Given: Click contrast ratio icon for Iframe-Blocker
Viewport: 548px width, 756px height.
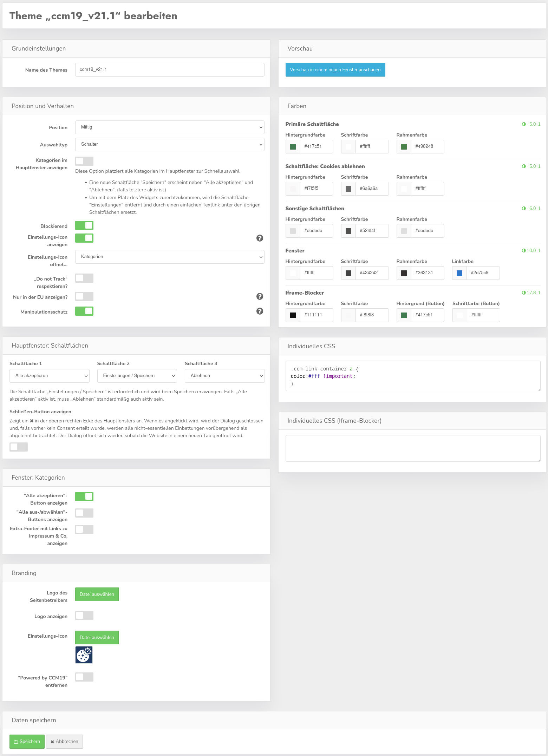Looking at the screenshot, I should pos(524,293).
